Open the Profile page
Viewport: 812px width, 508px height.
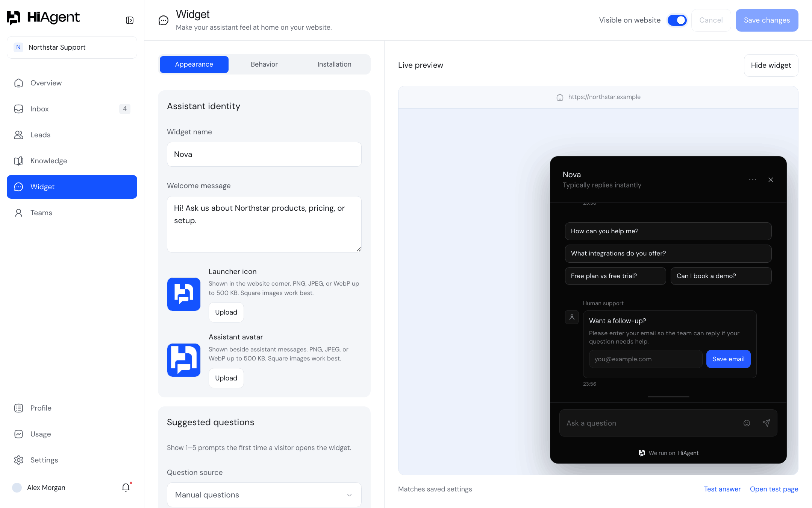click(x=72, y=408)
